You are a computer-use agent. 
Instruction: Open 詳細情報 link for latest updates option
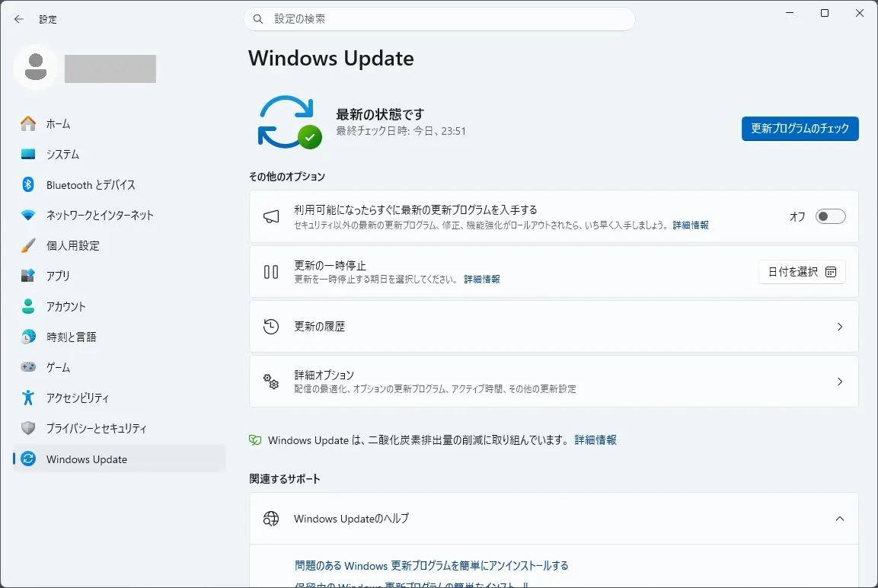[691, 225]
